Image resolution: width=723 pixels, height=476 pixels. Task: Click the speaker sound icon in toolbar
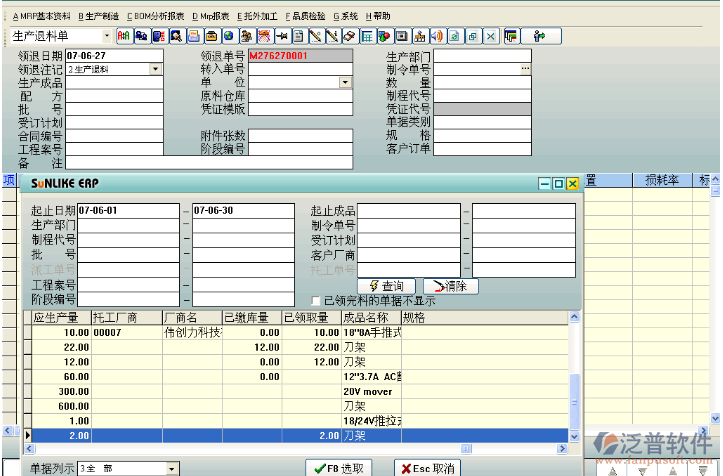click(437, 36)
